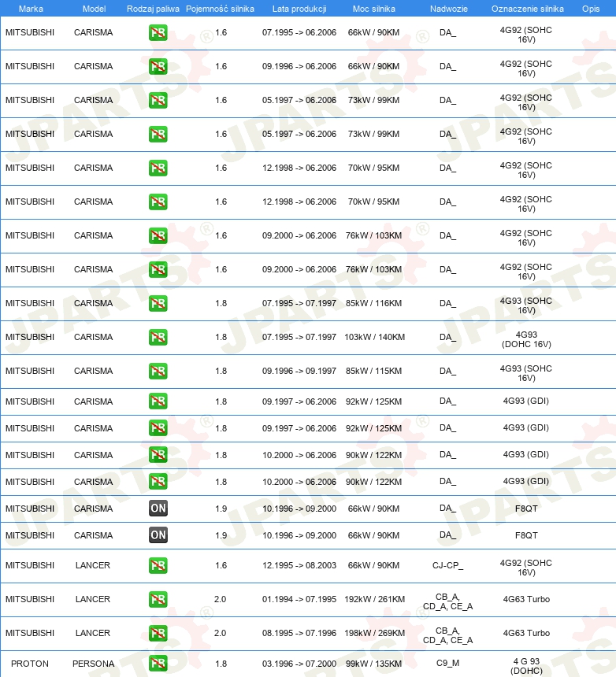Viewport: 616px width, 677px height.
Task: Click the Pojemność silnika column header
Action: 220,9
